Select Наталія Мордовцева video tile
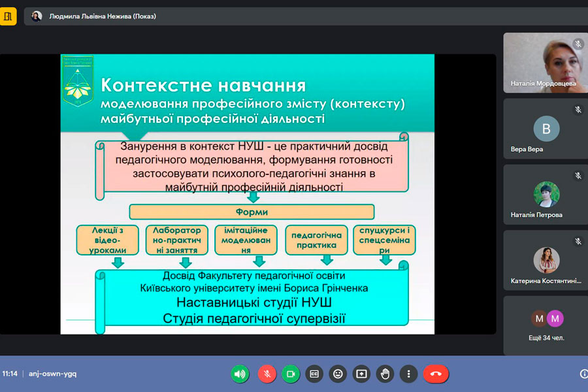Viewport: 588px width, 392px height. click(x=545, y=63)
